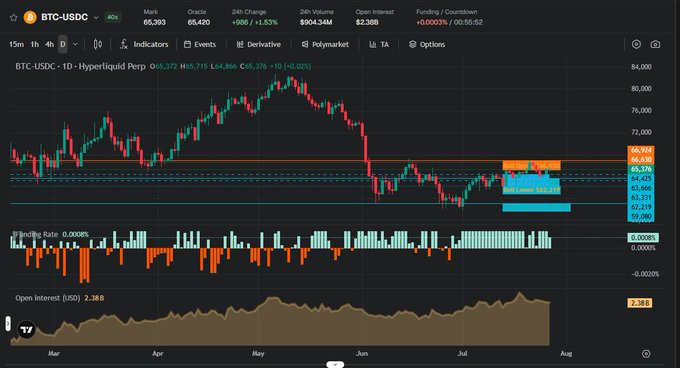Toggle the Events overlay
This screenshot has height=368, width=680.
pos(199,44)
